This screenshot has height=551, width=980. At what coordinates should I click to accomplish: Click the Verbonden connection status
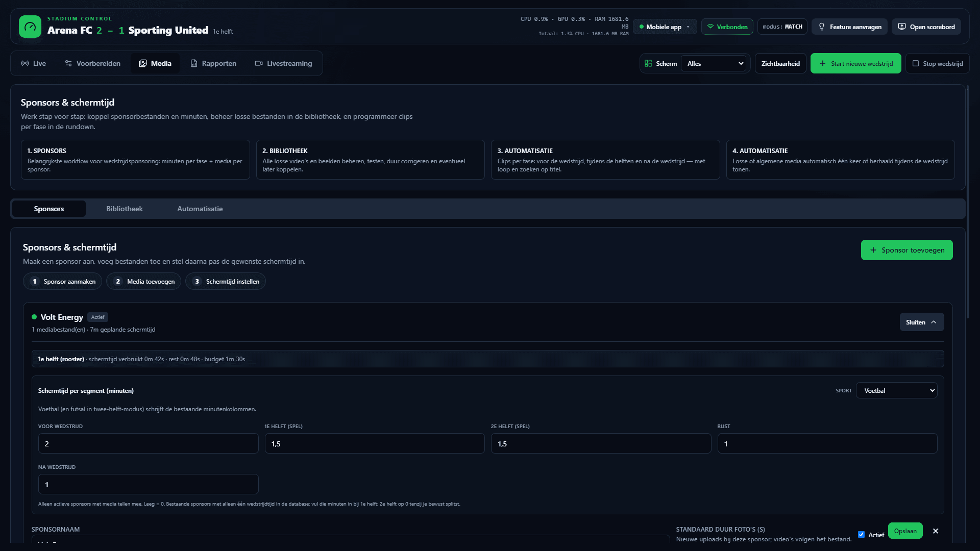point(727,27)
